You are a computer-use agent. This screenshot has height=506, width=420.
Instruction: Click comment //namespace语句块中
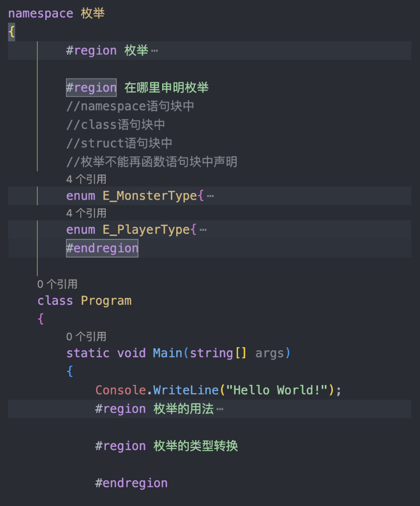pyautogui.click(x=130, y=106)
